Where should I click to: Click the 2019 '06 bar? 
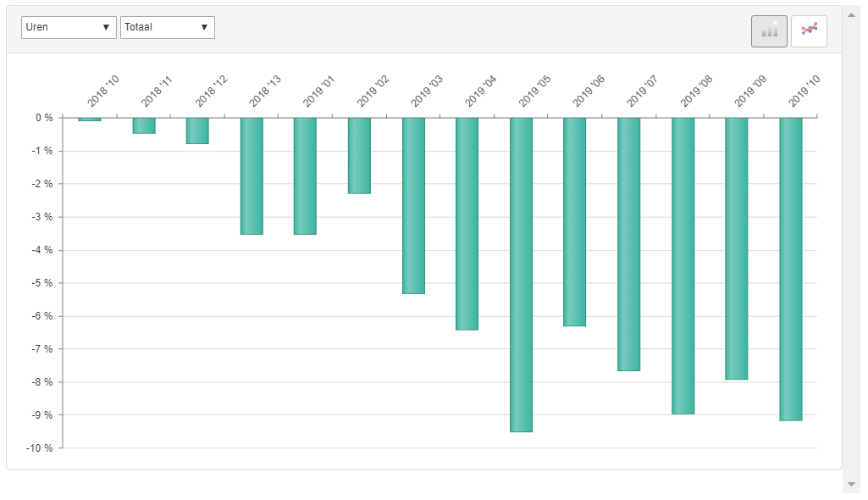tap(574, 221)
